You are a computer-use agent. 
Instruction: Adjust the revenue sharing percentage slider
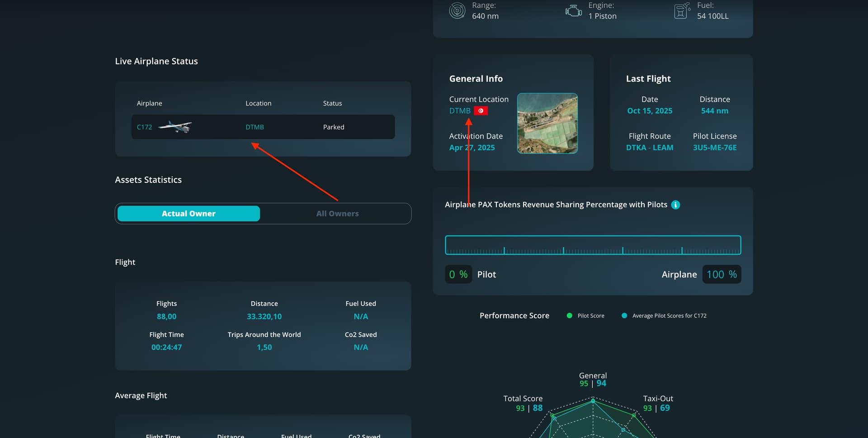tap(593, 245)
